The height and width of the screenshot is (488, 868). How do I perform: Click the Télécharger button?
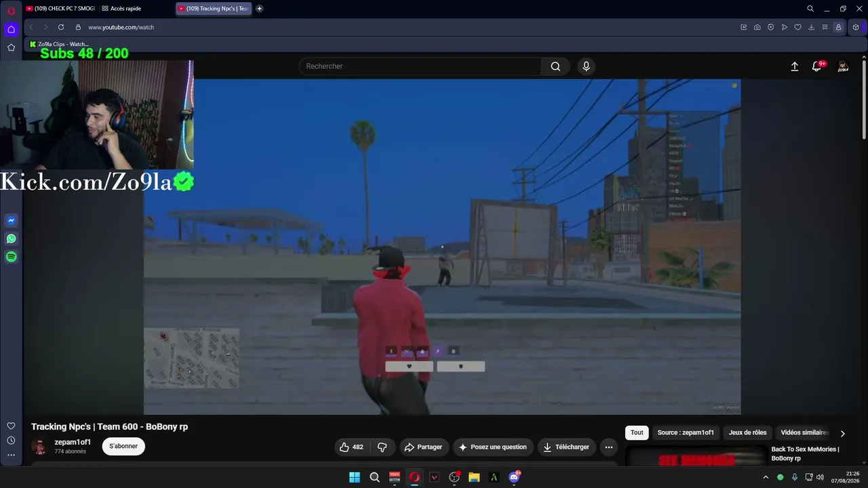pyautogui.click(x=567, y=447)
